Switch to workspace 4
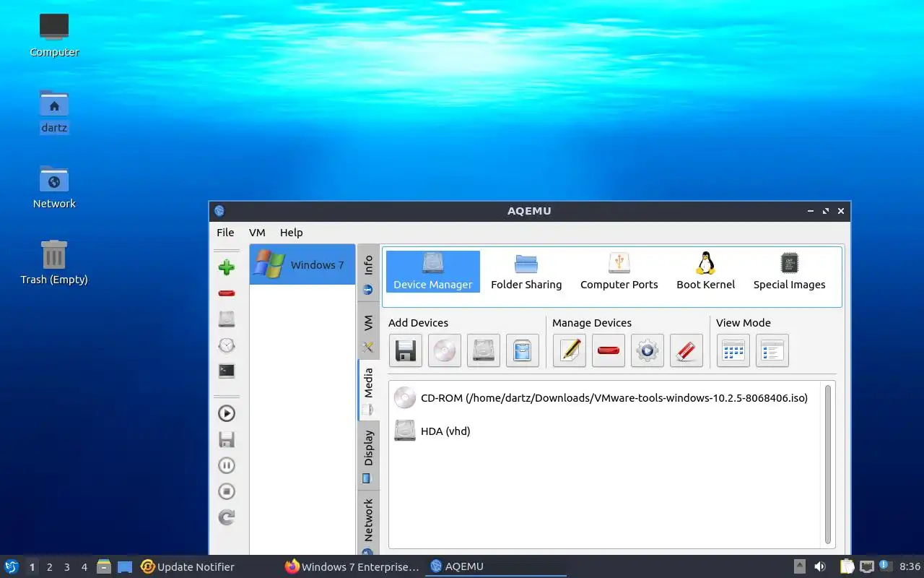Viewport: 924px width, 578px height. click(x=84, y=567)
